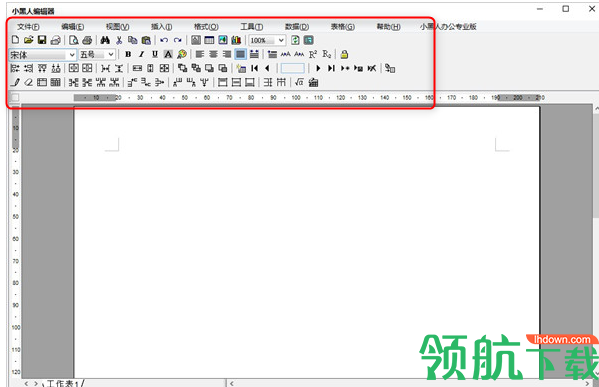Screen dimensions: 599x387
Task: Toggle italic formatting
Action: click(x=141, y=54)
